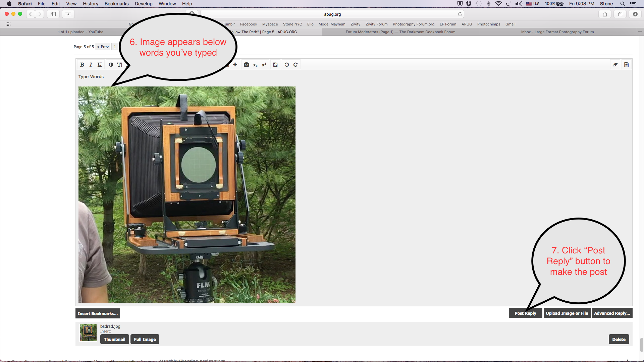Switch to the Large Format Photography Forum inbox tab

(557, 32)
